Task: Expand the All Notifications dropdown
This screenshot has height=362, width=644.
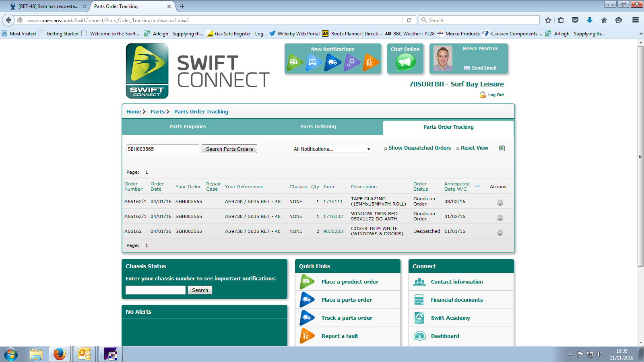Action: pos(332,149)
